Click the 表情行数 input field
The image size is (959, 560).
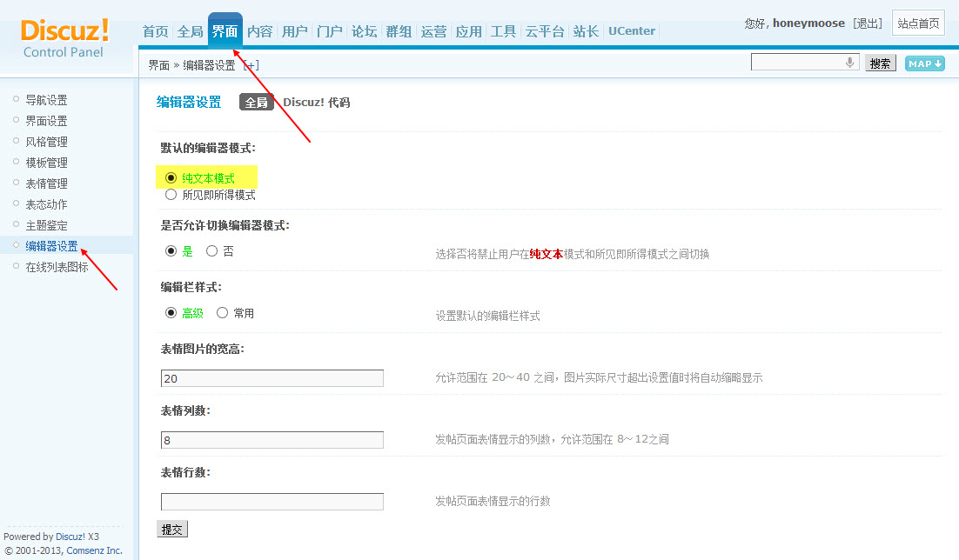click(x=272, y=502)
